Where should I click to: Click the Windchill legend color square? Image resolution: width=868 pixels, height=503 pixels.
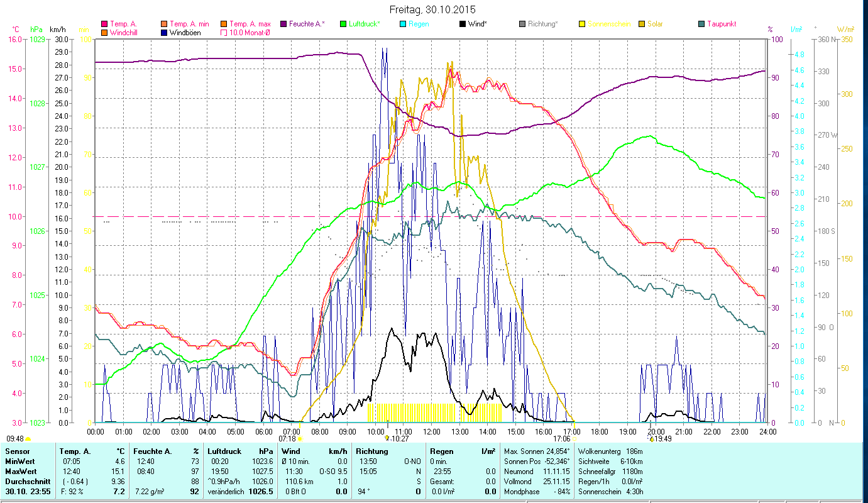[x=104, y=33]
